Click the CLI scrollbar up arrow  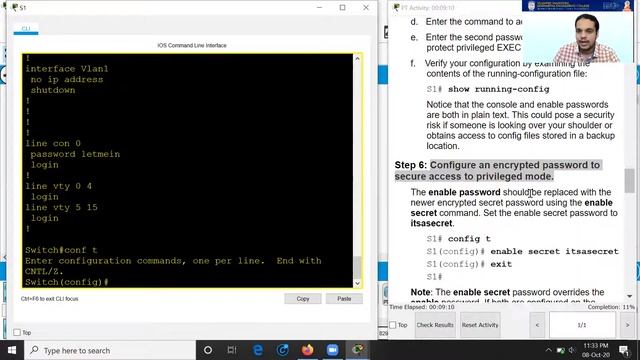[357, 59]
